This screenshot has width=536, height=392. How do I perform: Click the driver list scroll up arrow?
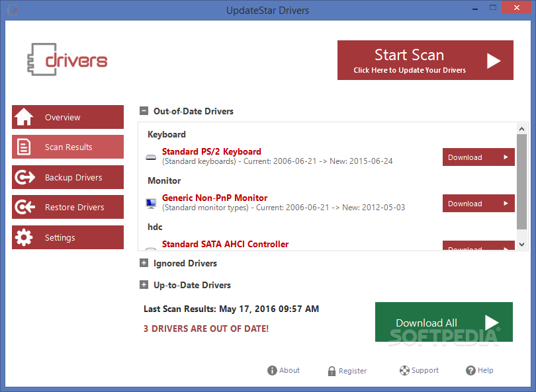tap(521, 129)
